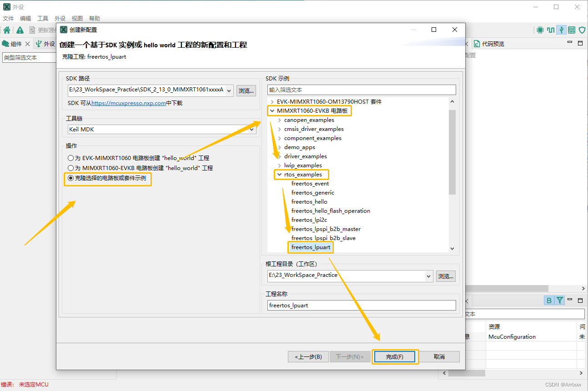This screenshot has height=391, width=588.
Task: Expand the lwip_examples node
Action: [279, 165]
